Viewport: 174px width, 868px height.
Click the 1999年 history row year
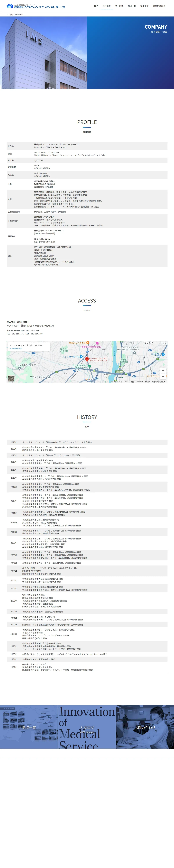(14, 634)
